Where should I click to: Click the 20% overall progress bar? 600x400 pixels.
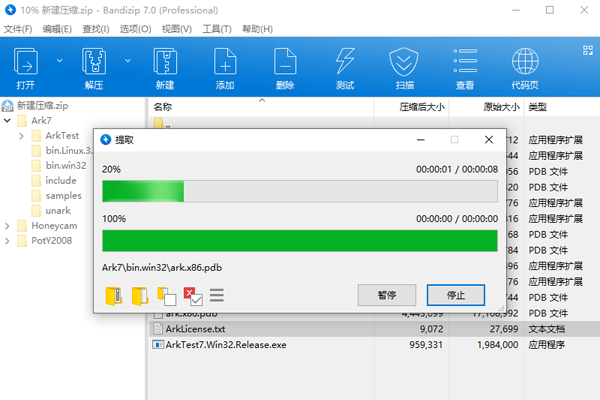tap(300, 191)
